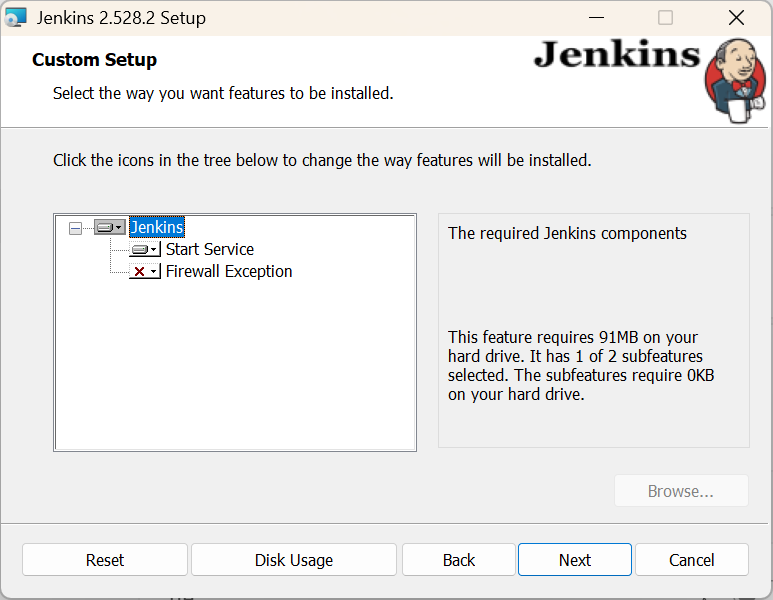773x600 pixels.
Task: Open the Jenkins feature install-state dropdown icon
Action: click(x=110, y=227)
